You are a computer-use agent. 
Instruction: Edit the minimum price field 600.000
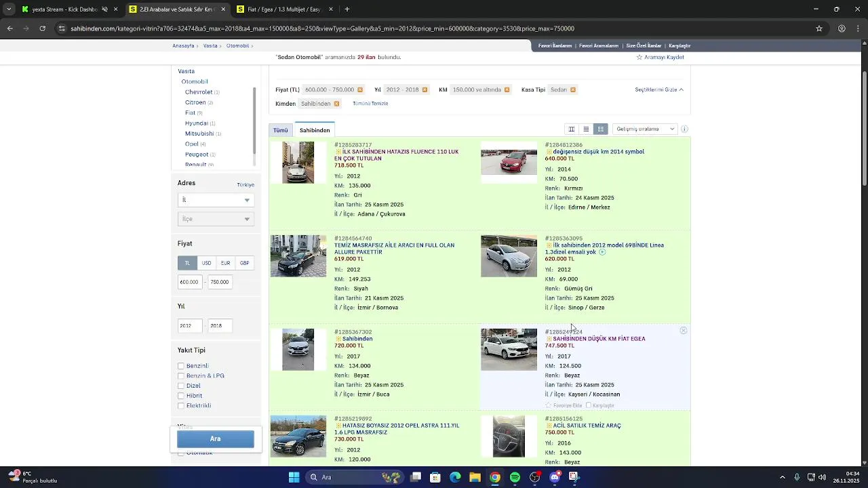(190, 282)
